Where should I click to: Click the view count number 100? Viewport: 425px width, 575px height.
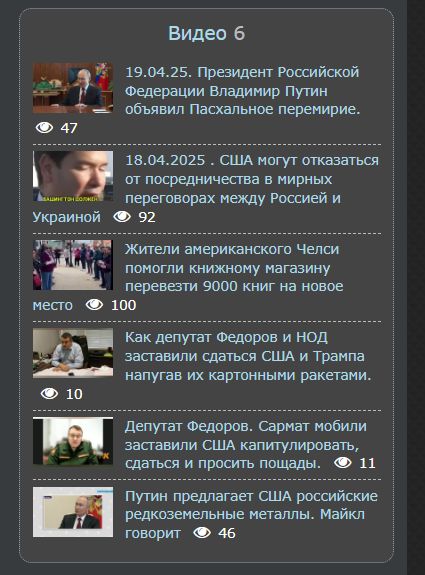click(124, 305)
